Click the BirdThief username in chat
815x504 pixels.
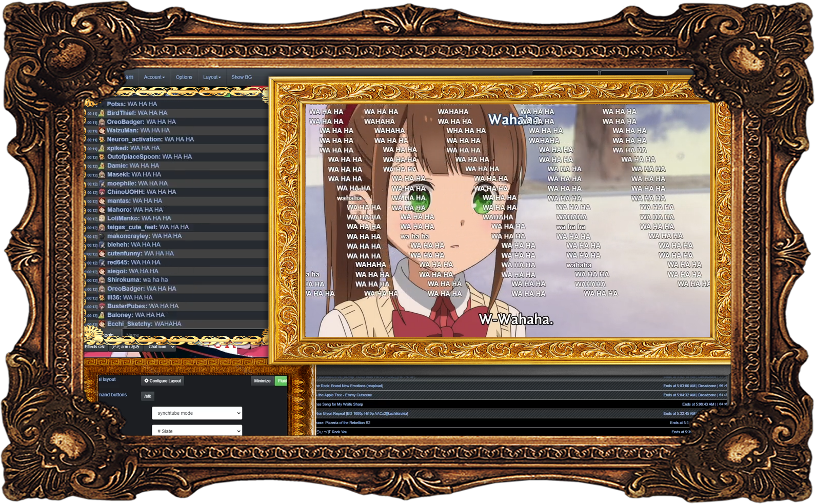pyautogui.click(x=121, y=113)
